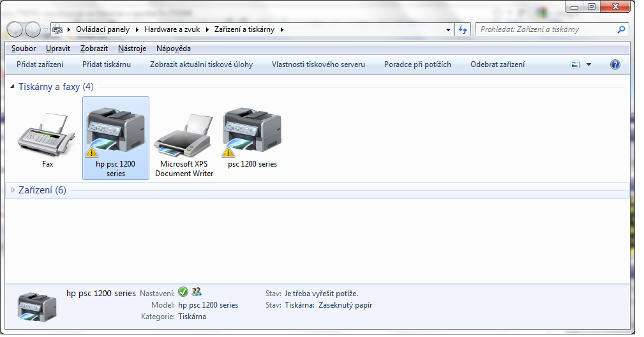The image size is (644, 337).
Task: Click Přidat zařízení in the toolbar
Action: [x=40, y=64]
